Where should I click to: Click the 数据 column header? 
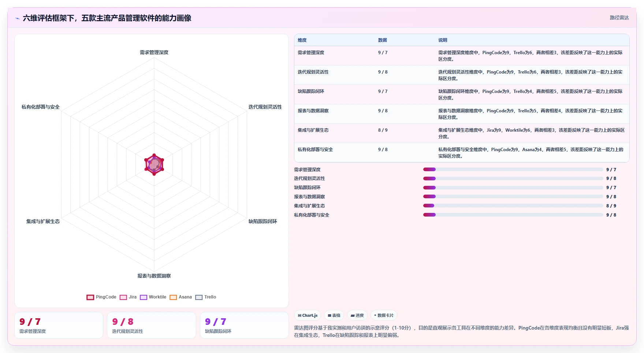(x=383, y=40)
